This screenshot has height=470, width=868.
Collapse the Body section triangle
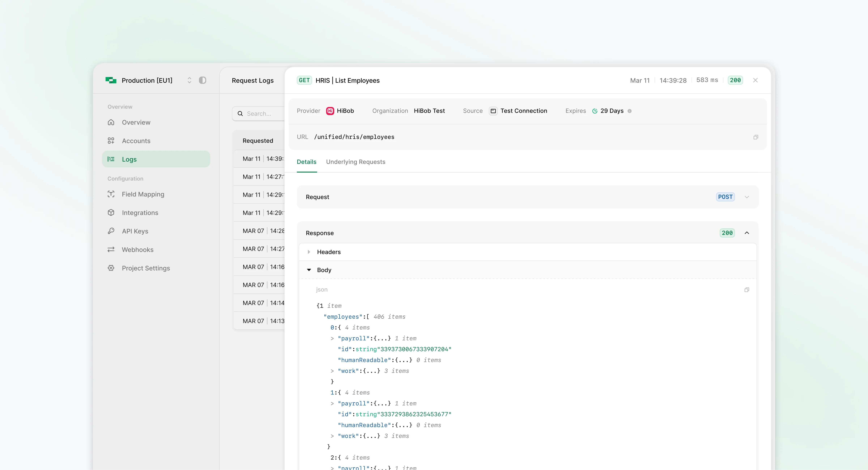pos(309,270)
